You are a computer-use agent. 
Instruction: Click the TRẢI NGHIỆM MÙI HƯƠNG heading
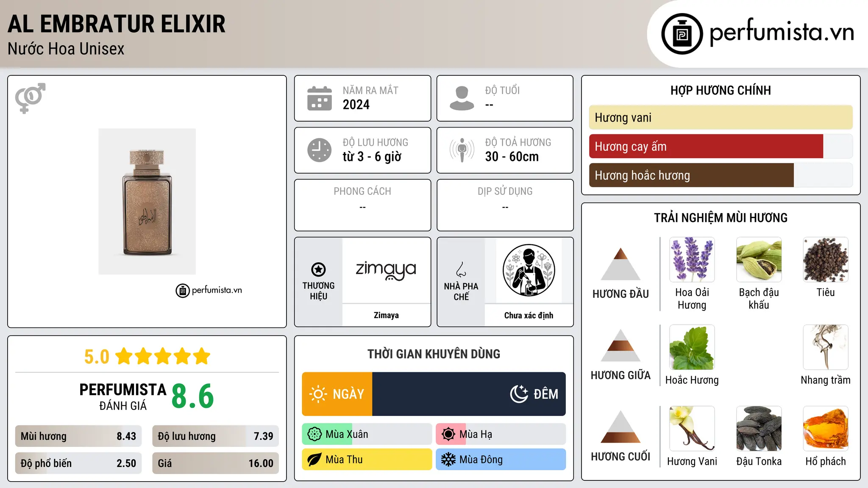(721, 218)
